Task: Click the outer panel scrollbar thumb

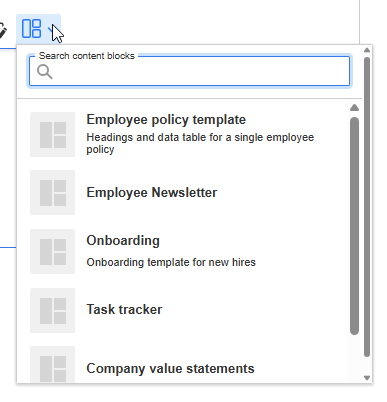Action: point(367,207)
